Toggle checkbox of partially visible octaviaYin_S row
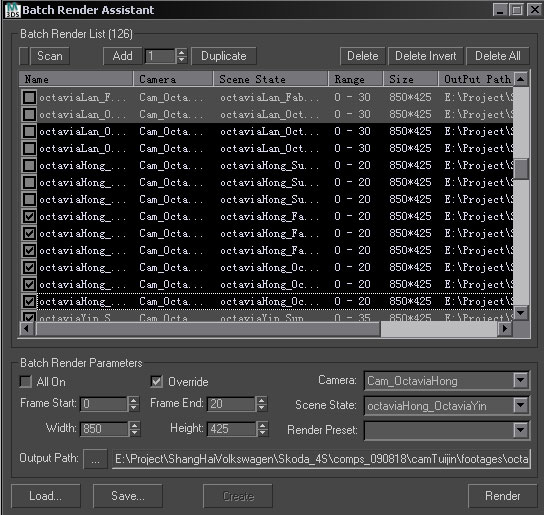544x515 pixels. (x=29, y=316)
